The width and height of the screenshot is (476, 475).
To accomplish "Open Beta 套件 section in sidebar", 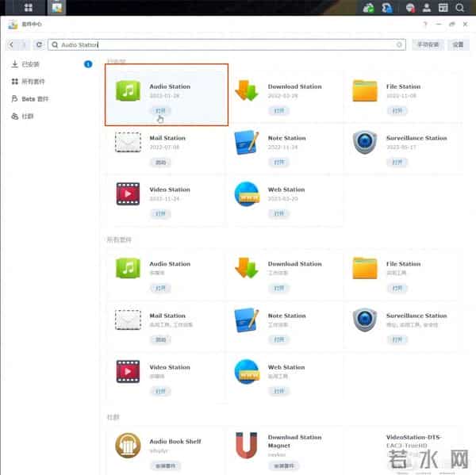I will point(34,99).
